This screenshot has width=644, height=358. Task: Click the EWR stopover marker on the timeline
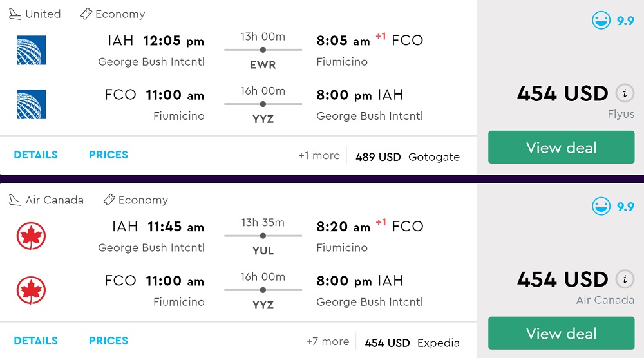click(263, 50)
